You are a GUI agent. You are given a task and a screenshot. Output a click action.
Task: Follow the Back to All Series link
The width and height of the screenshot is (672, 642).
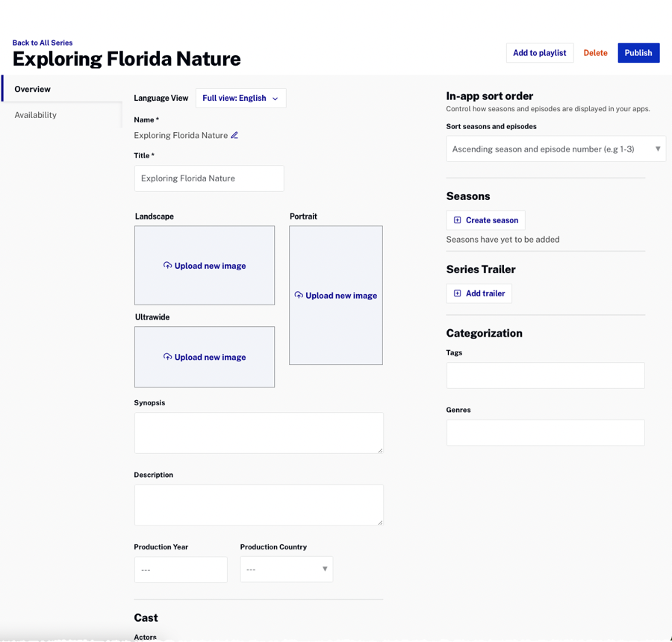coord(43,43)
